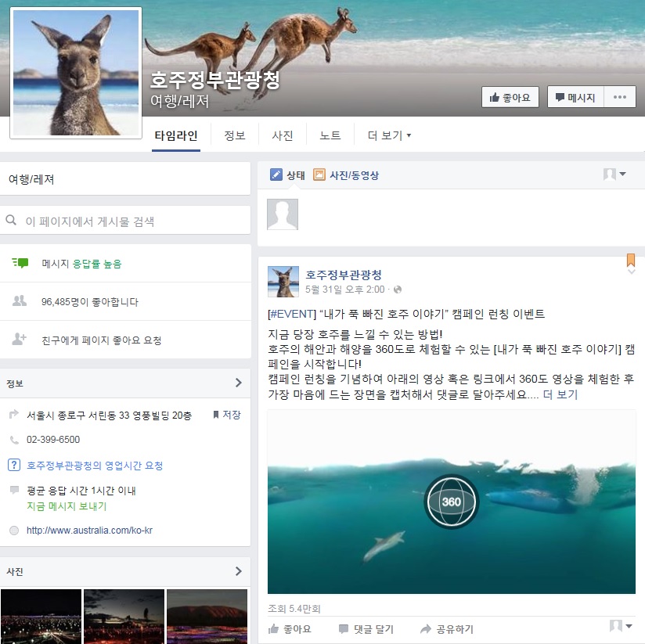Select the 사진 tab
This screenshot has height=644, width=645.
[283, 135]
